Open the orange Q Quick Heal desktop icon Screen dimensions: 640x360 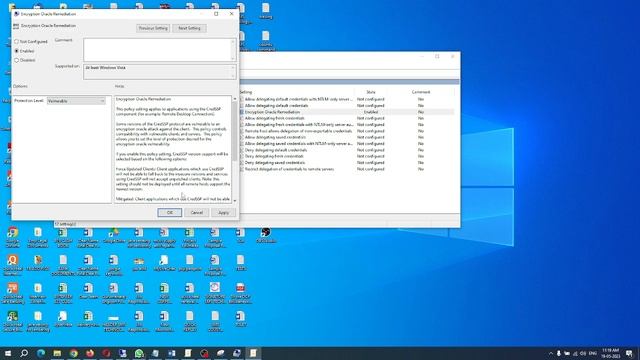[13, 265]
